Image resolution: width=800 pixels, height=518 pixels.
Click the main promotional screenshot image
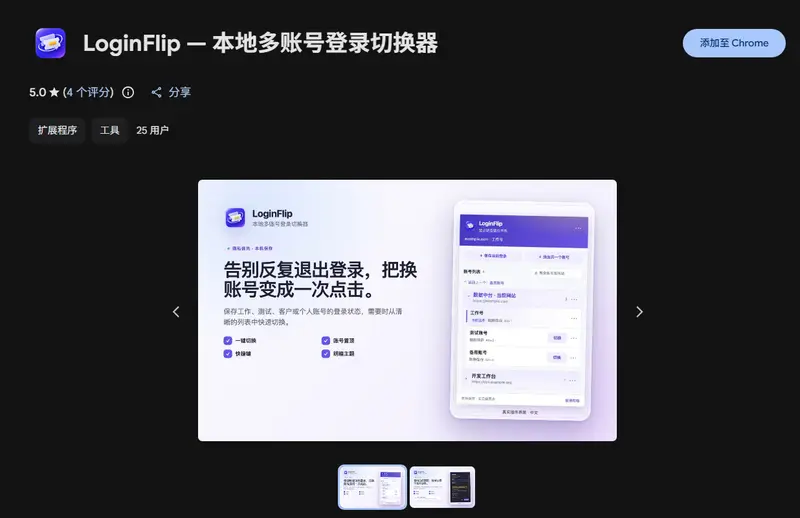pyautogui.click(x=407, y=310)
